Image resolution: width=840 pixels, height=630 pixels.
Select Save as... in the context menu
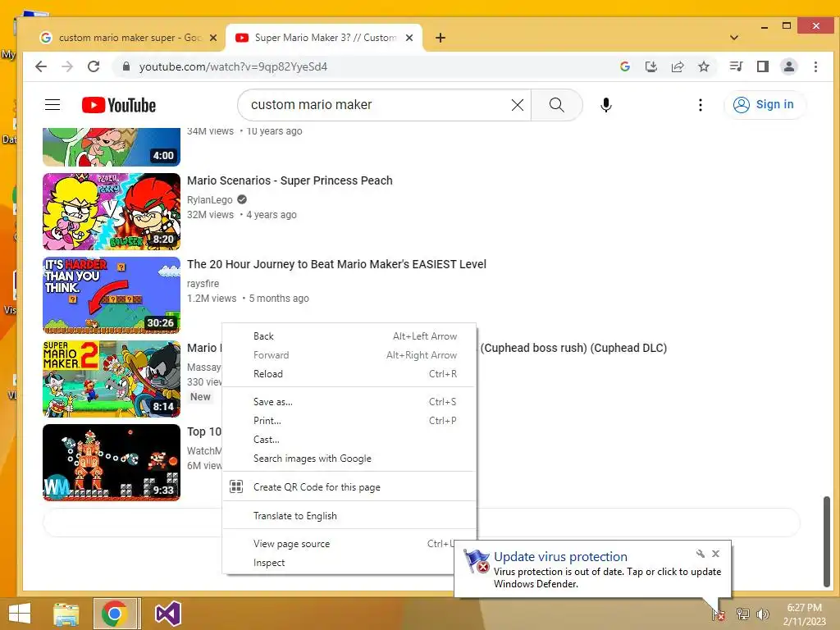[349, 402]
